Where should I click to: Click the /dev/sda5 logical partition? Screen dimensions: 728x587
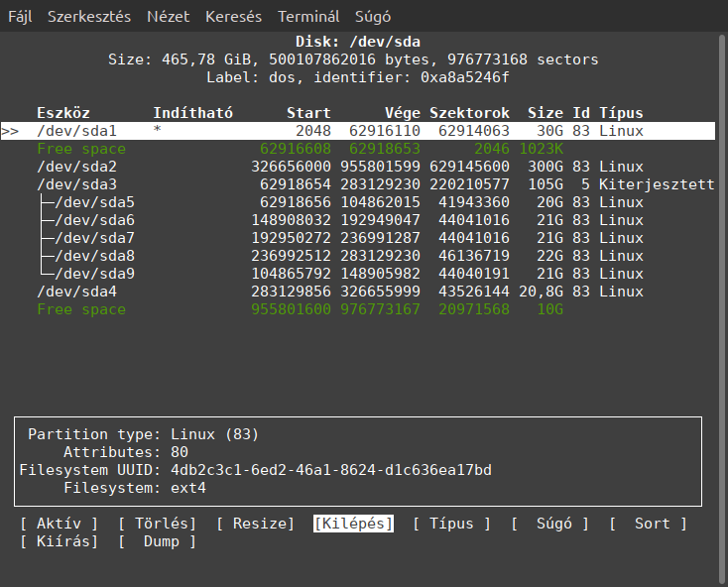pos(358,202)
